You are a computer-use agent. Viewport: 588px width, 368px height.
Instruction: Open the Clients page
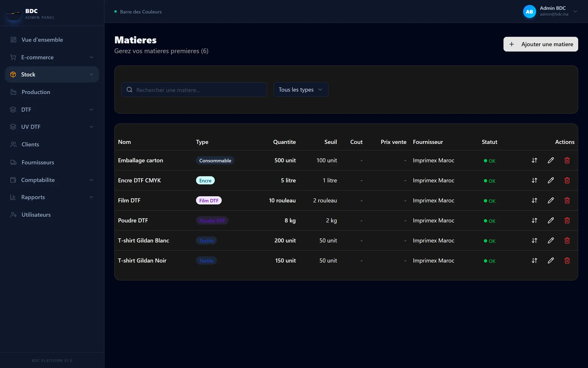[52, 144]
